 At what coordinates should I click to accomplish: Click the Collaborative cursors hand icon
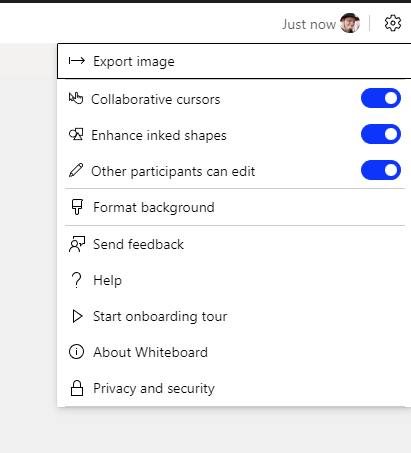[76, 99]
